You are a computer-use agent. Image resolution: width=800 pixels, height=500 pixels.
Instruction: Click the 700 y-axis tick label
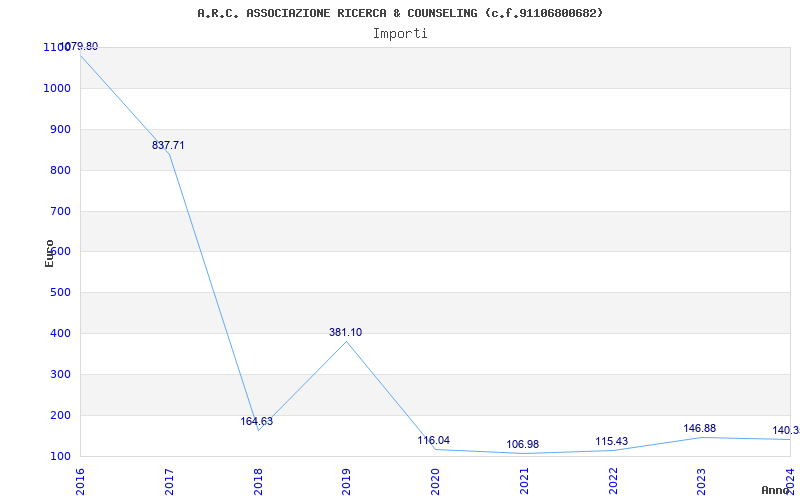[x=59, y=211]
